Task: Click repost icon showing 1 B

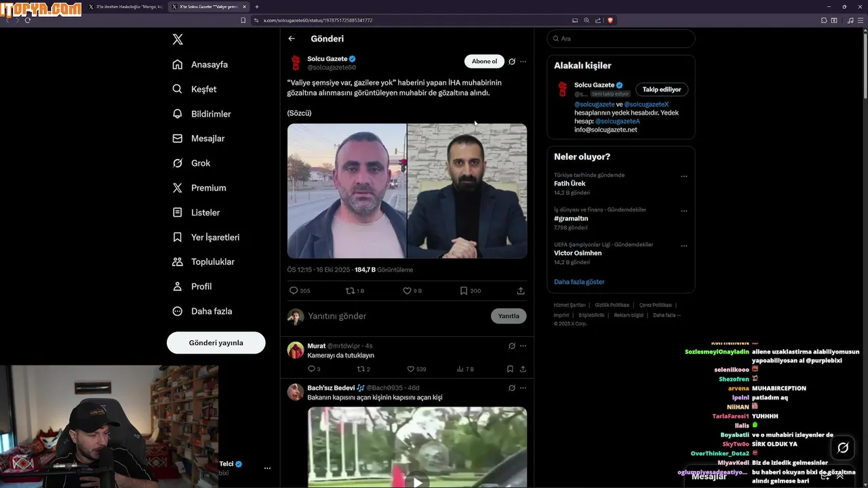Action: [x=350, y=291]
